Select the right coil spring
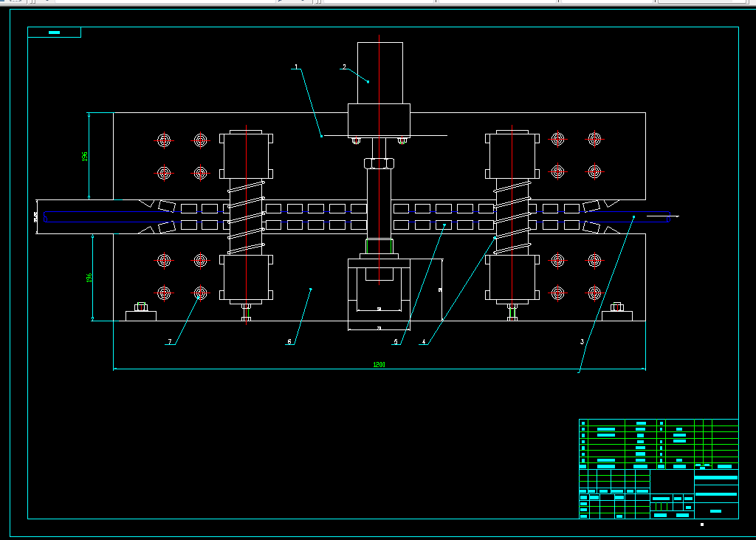This screenshot has height=540, width=756. (x=512, y=216)
